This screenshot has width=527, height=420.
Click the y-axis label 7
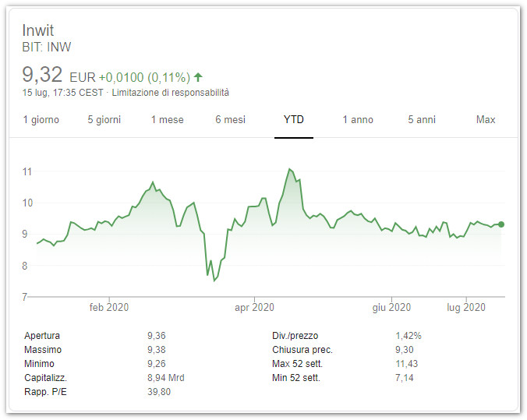click(x=24, y=297)
